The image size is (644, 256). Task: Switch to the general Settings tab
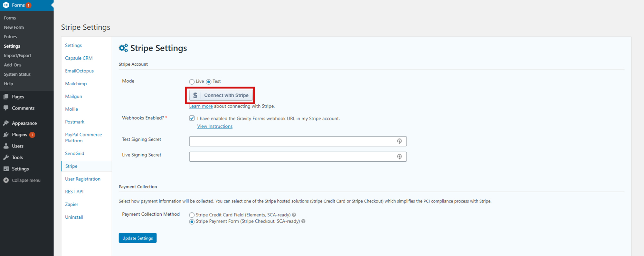pyautogui.click(x=73, y=45)
